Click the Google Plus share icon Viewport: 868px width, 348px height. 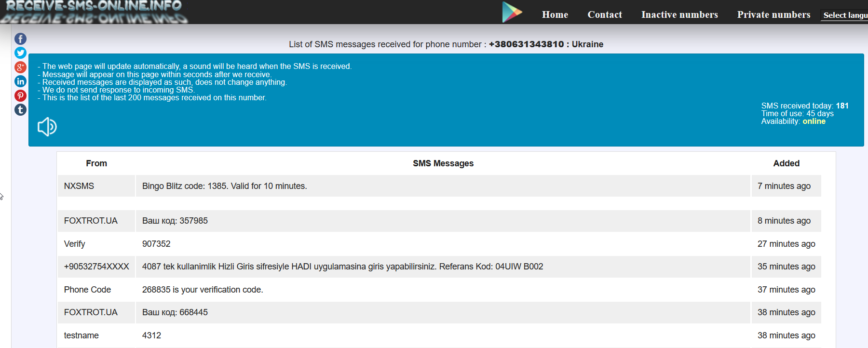[x=20, y=67]
